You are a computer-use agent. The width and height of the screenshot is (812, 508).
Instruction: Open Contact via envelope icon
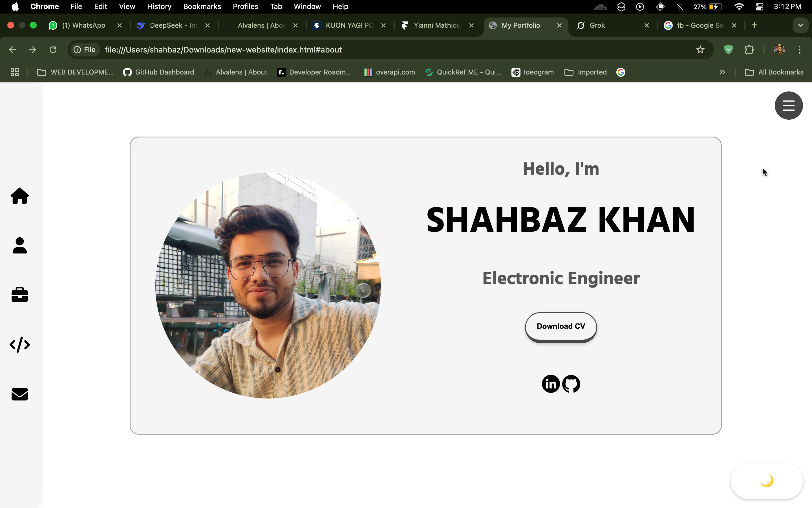(x=20, y=395)
